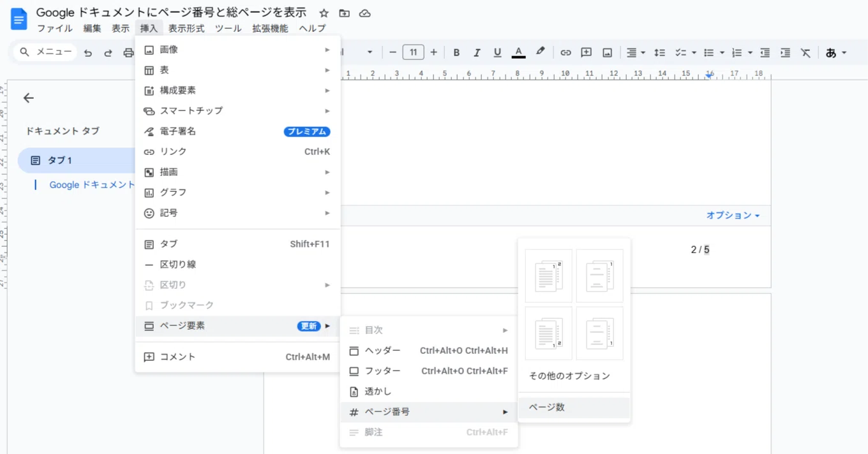Expand 表 submenu
This screenshot has width=868, height=454.
pos(237,70)
